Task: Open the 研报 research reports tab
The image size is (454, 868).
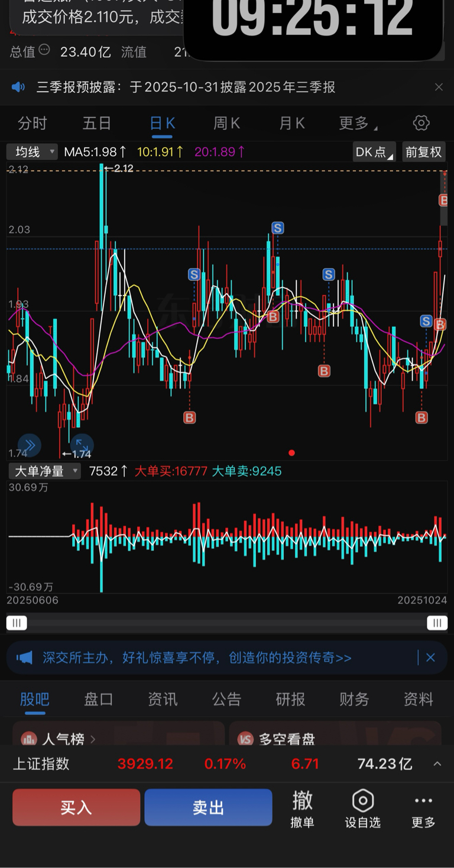Action: point(291,699)
